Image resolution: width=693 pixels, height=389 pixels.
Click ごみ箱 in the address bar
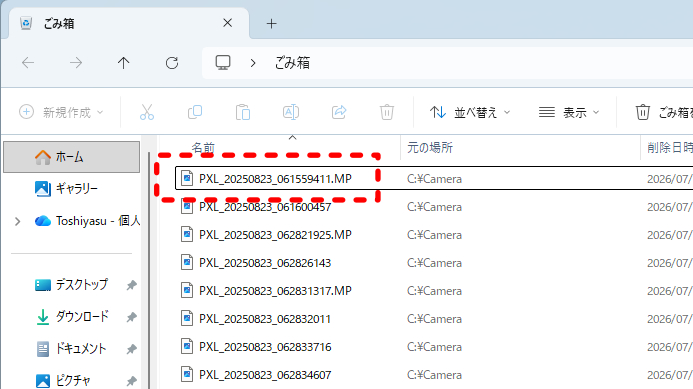click(x=292, y=63)
